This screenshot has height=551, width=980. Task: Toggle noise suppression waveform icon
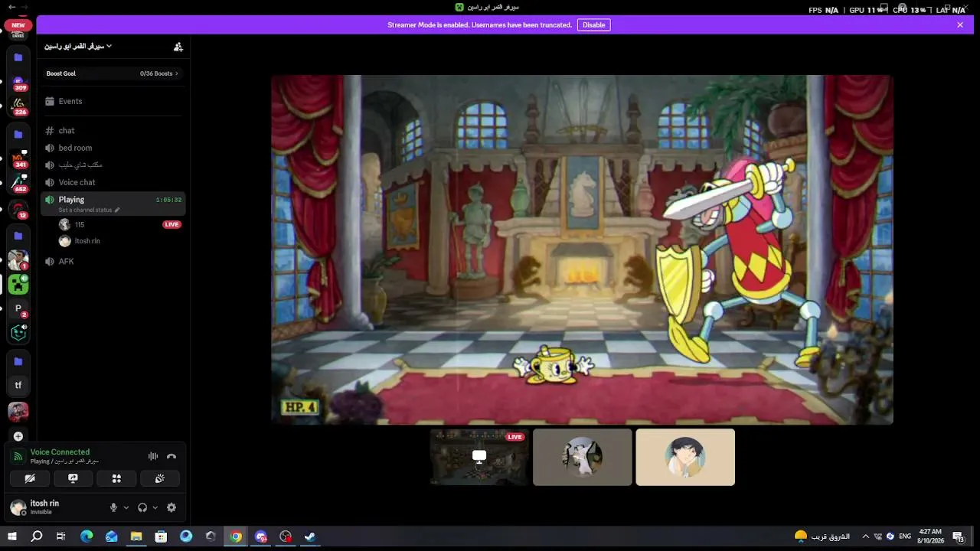coord(153,456)
